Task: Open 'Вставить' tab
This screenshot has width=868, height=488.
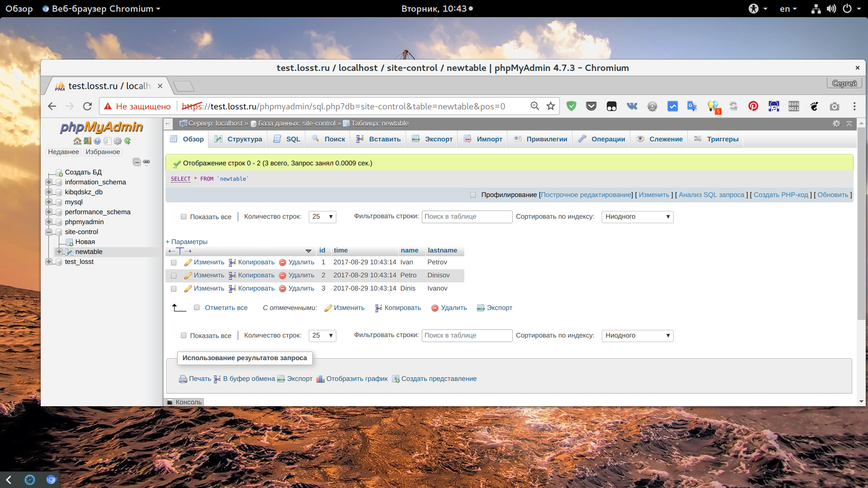Action: 378,139
